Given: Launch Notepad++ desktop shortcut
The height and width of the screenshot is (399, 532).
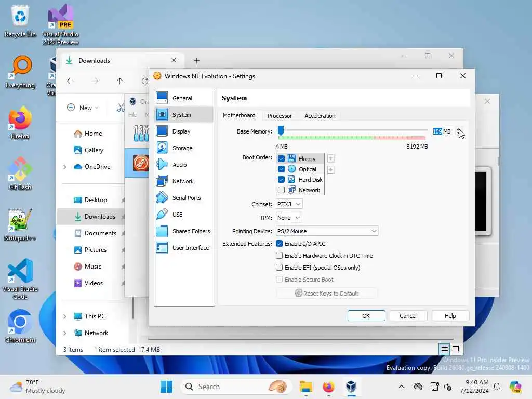Looking at the screenshot, I should (x=20, y=224).
